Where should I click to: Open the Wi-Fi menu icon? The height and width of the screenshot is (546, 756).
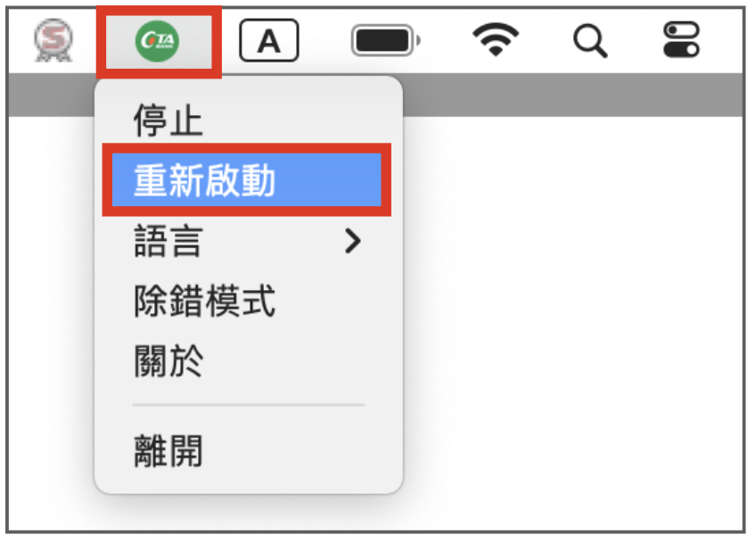tap(496, 39)
